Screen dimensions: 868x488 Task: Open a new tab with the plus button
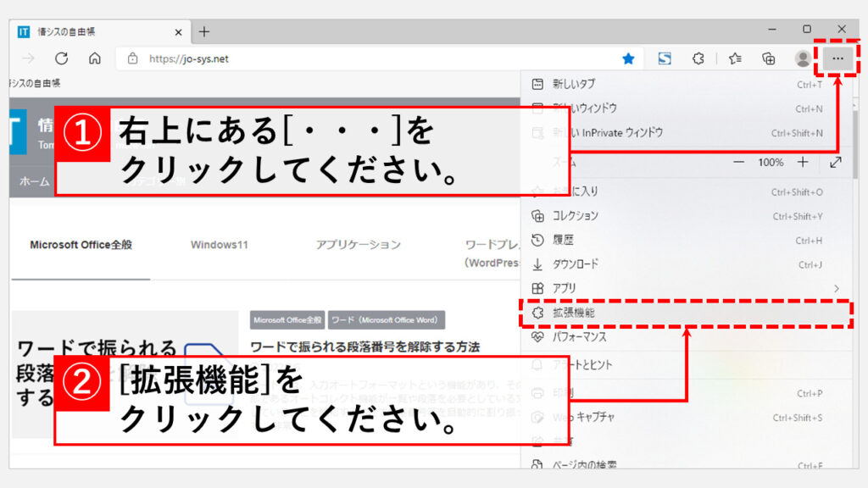(x=203, y=32)
